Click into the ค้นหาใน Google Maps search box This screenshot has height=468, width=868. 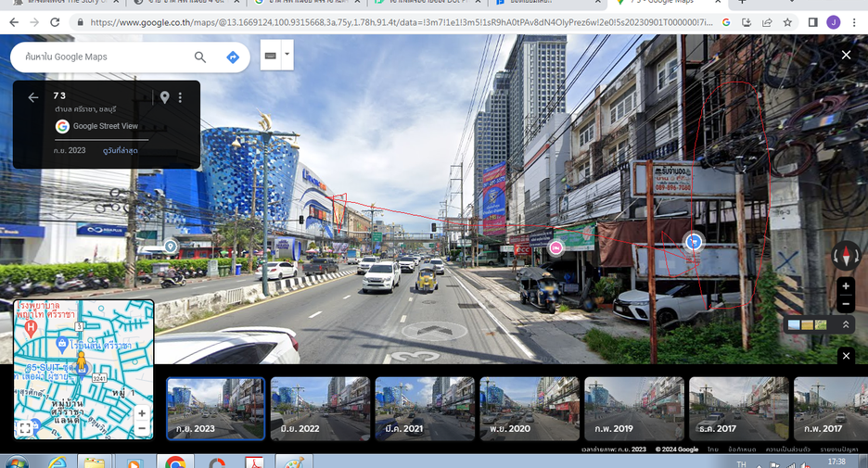pos(105,57)
